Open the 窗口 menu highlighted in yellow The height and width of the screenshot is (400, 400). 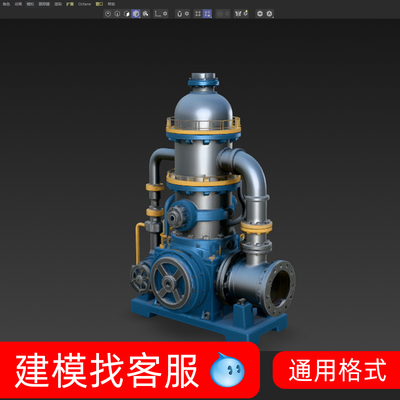click(x=99, y=4)
